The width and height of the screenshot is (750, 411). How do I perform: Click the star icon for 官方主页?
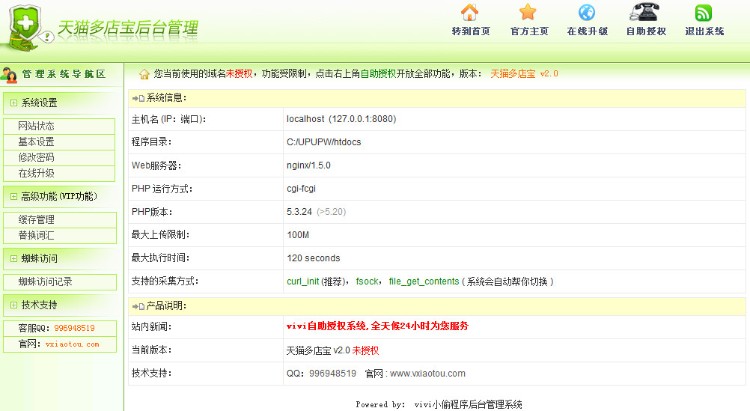click(x=528, y=13)
